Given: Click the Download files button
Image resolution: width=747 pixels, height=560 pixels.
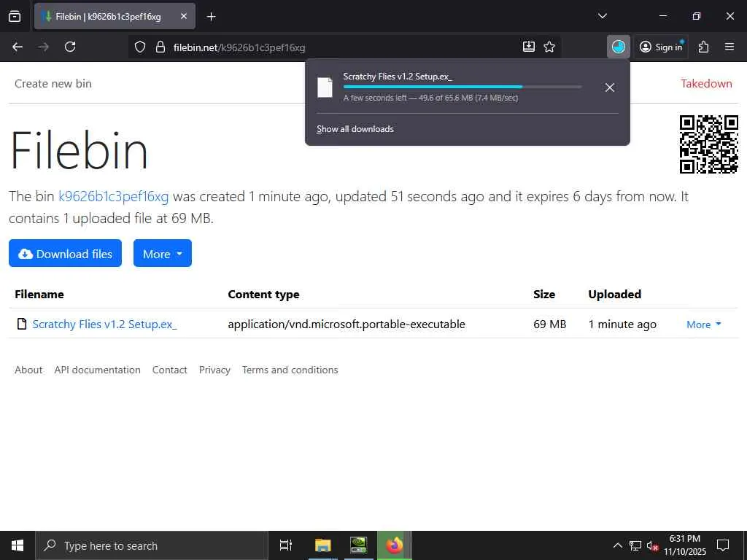Looking at the screenshot, I should coord(65,253).
